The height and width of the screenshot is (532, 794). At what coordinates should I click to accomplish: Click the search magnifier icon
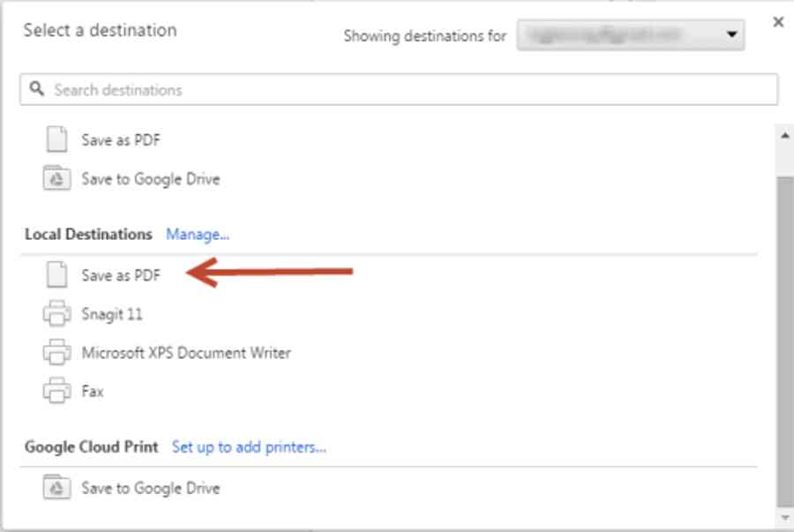[36, 89]
